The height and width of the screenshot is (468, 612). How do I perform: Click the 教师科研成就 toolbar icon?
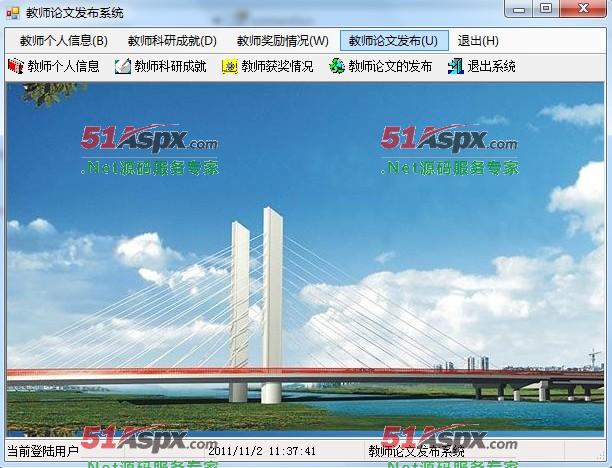[123, 66]
